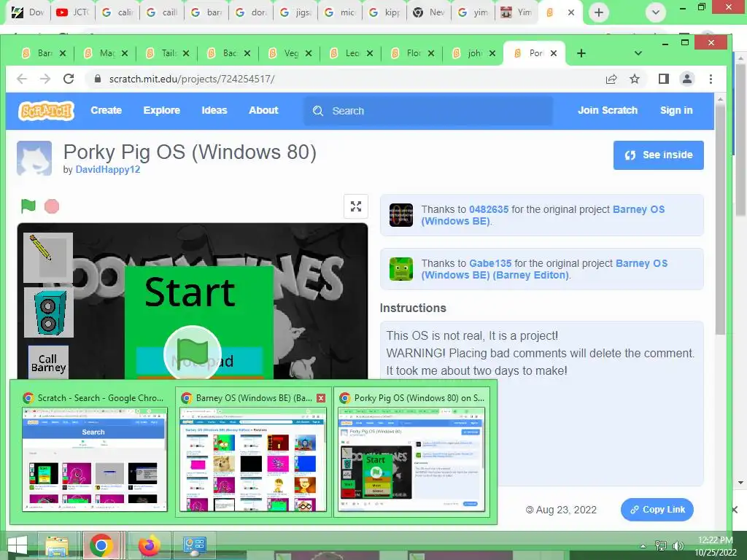Open Firefox from the taskbar
This screenshot has height=560, width=747.
click(149, 545)
